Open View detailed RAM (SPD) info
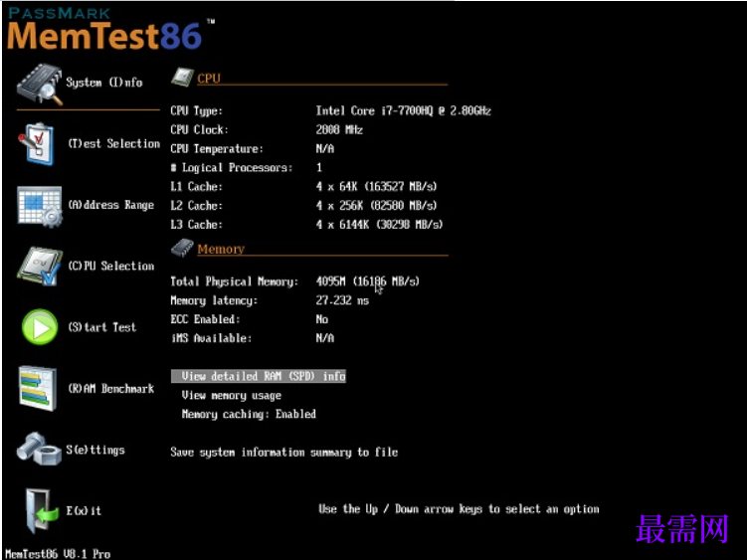 [x=259, y=377]
